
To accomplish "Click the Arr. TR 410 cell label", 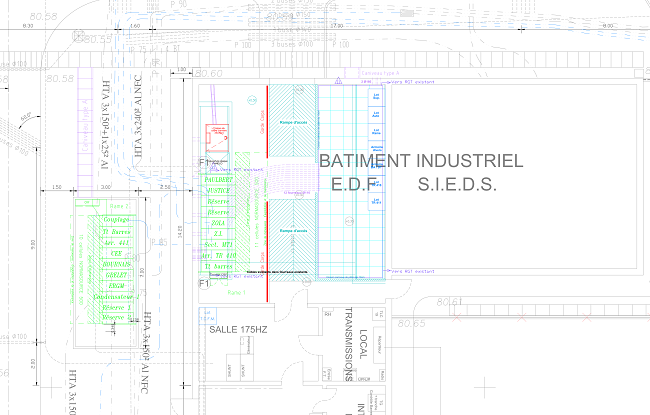I will pos(218,255).
